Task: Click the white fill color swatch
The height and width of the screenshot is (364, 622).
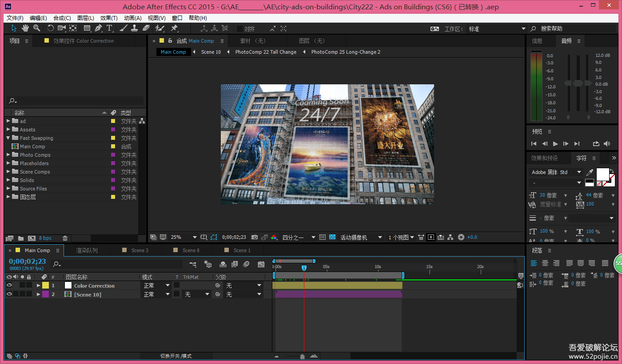Action: [x=602, y=174]
